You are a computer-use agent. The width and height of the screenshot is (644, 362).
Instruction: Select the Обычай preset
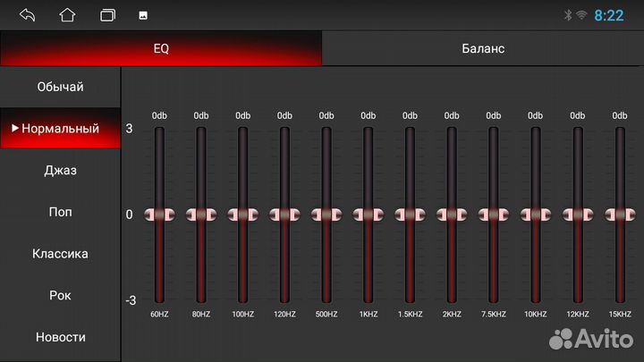click(60, 87)
